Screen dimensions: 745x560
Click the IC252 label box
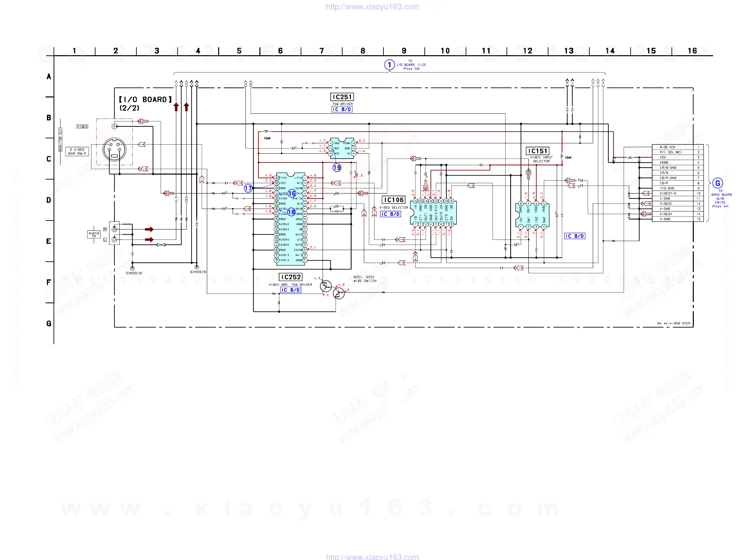click(291, 277)
